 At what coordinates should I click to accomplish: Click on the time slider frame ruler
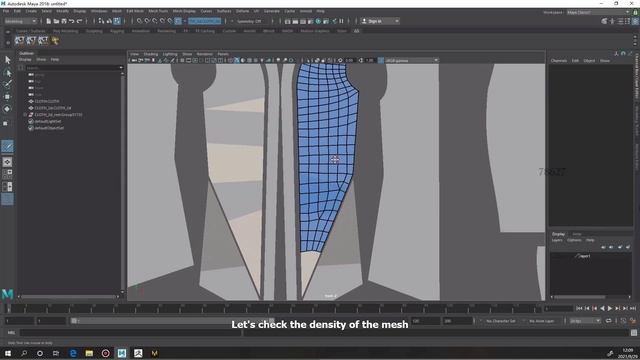[273, 309]
